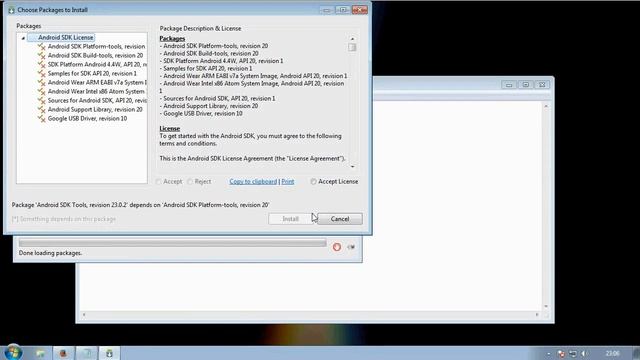Click the icon beside Android Wear ARM EABI v7a
Image resolution: width=640 pixels, height=360 pixels.
(41, 82)
